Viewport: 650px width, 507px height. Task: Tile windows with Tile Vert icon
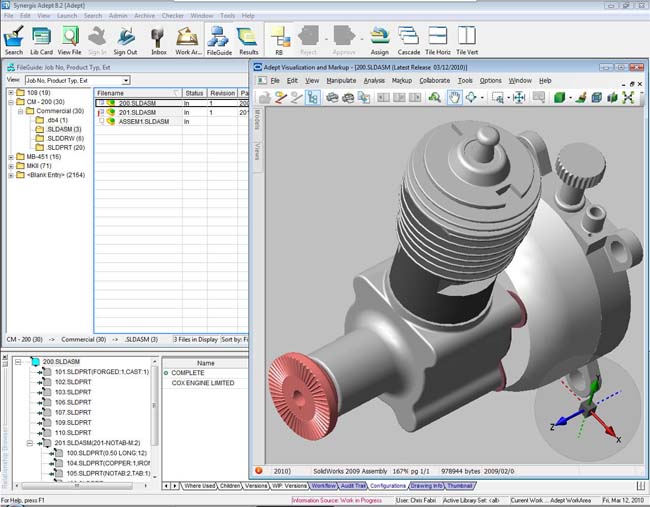(467, 40)
